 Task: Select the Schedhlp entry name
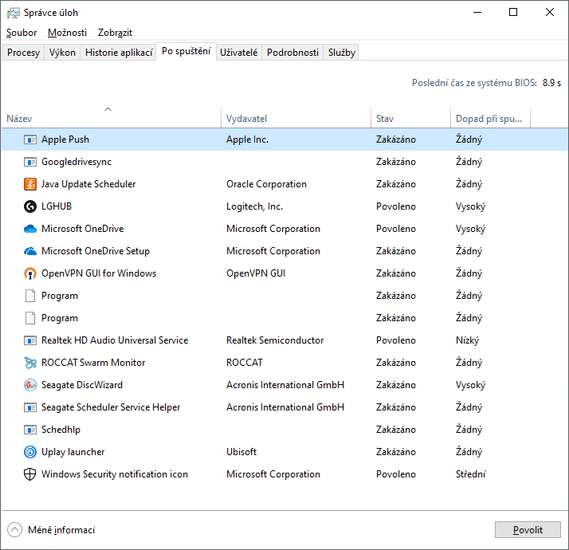(61, 430)
